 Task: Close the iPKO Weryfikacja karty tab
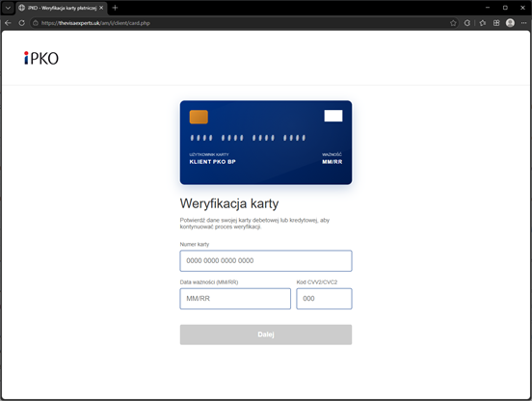tap(101, 8)
